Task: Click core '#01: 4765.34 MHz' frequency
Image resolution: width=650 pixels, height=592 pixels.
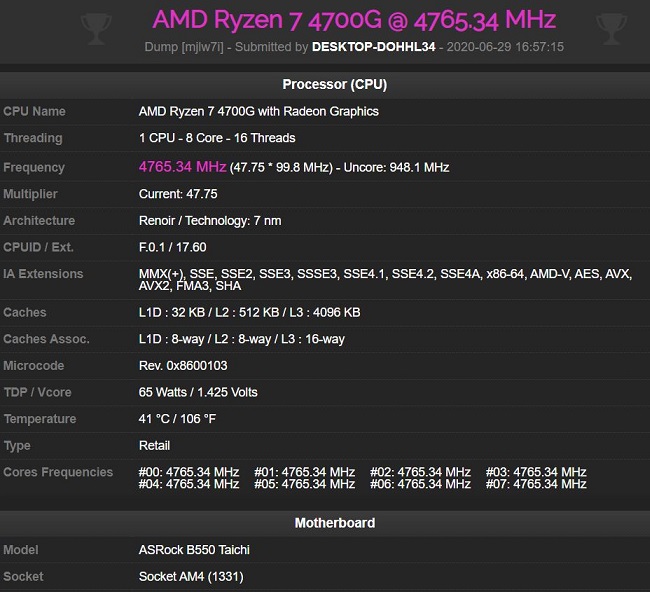Action: coord(305,472)
